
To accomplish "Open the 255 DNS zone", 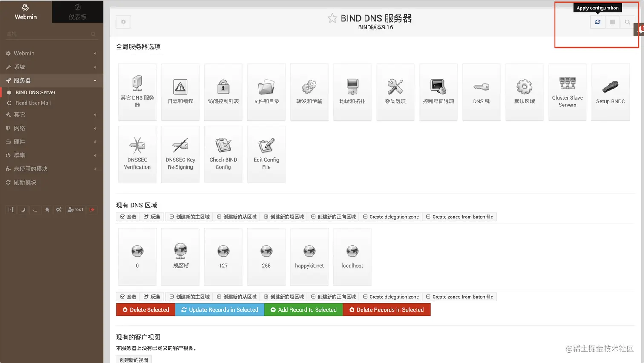I will (x=266, y=256).
